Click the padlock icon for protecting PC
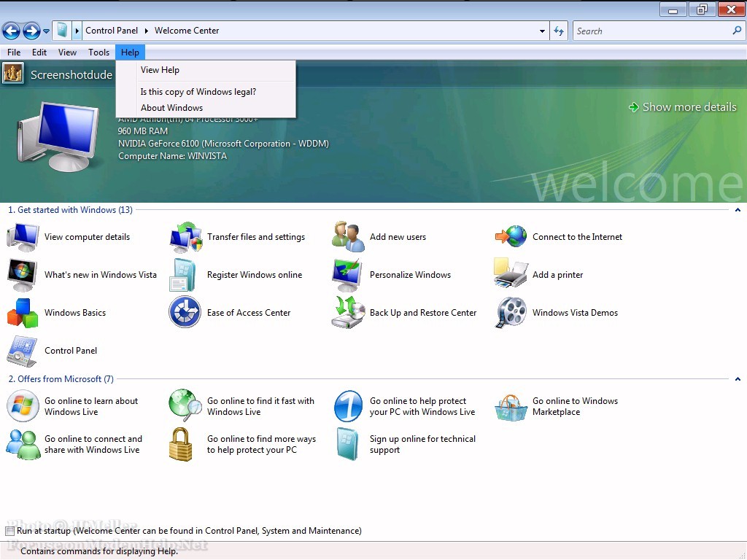 181,444
